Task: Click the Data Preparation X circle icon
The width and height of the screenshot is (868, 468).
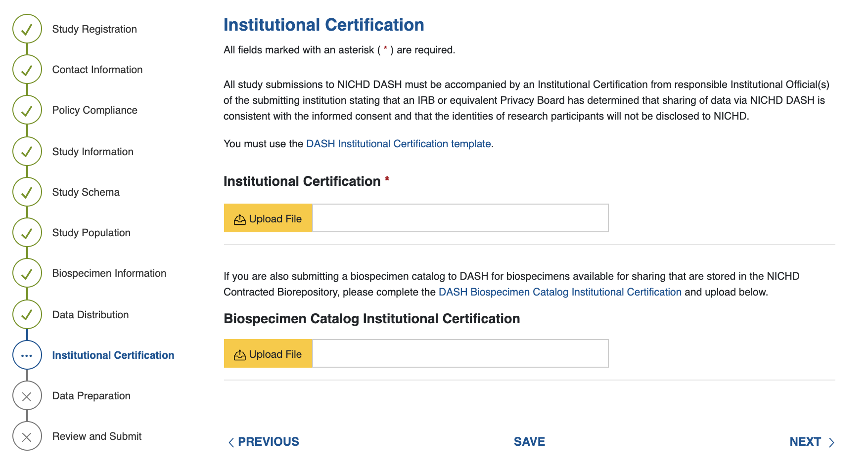Action: coord(27,396)
